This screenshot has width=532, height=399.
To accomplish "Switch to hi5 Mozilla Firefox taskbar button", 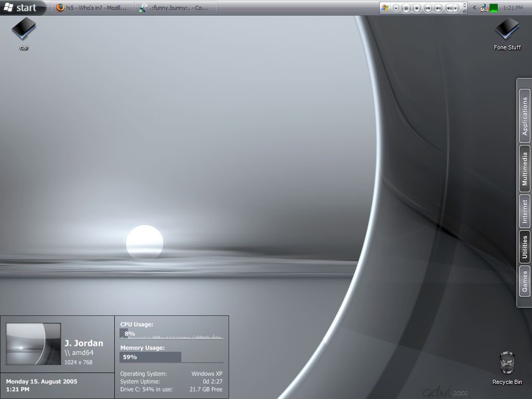I will [92, 7].
